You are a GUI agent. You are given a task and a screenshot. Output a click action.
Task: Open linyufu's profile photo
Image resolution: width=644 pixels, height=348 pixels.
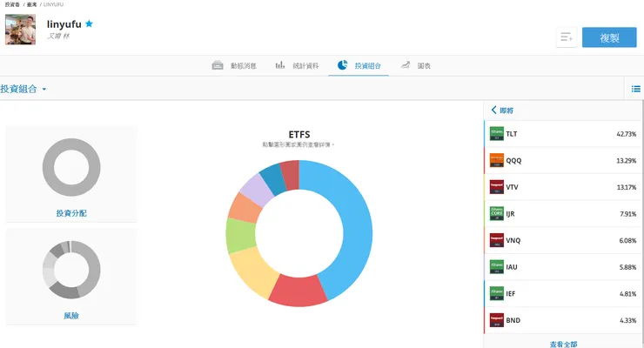coord(20,30)
